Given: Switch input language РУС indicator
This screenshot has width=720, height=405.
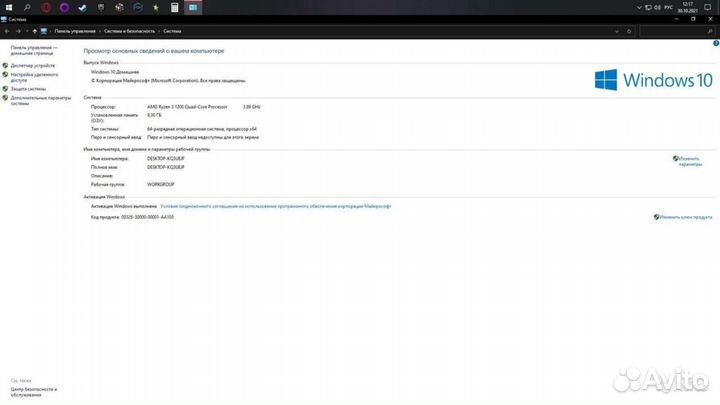Looking at the screenshot, I should pyautogui.click(x=668, y=7).
